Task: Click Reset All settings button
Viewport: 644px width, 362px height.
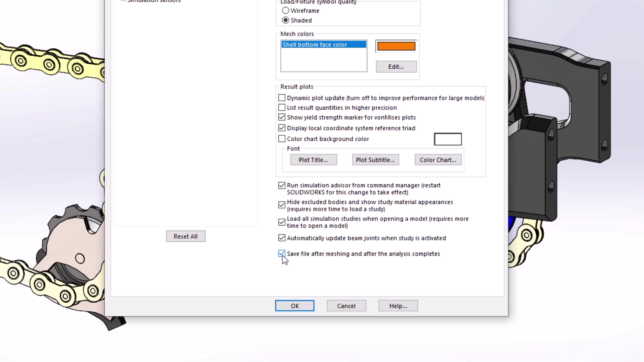Action: click(185, 236)
